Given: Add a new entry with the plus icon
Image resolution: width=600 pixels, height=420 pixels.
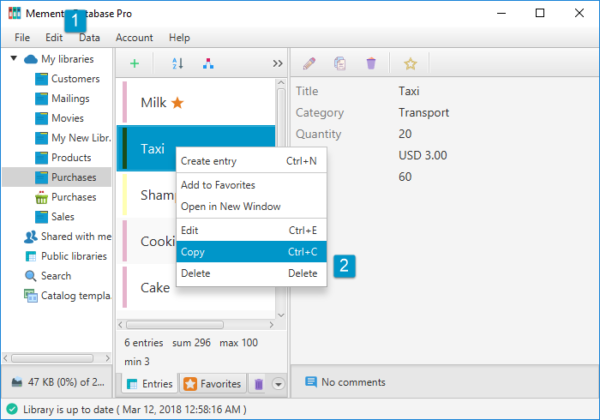Looking at the screenshot, I should 134,63.
